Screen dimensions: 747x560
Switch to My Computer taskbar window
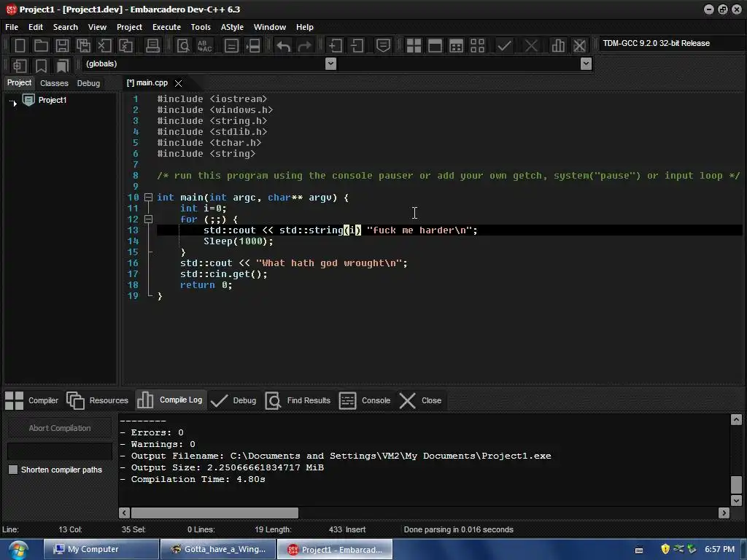[101, 549]
